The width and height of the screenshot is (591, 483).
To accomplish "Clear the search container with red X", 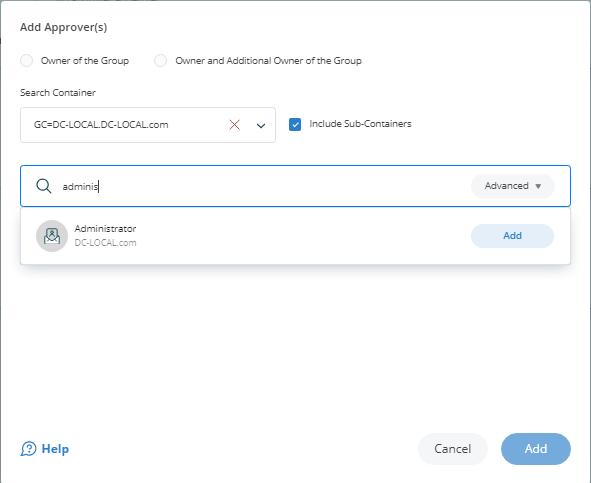I will [234, 124].
